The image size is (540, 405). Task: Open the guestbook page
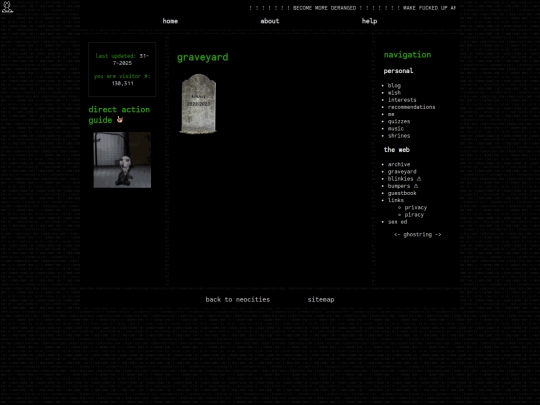[x=402, y=193]
